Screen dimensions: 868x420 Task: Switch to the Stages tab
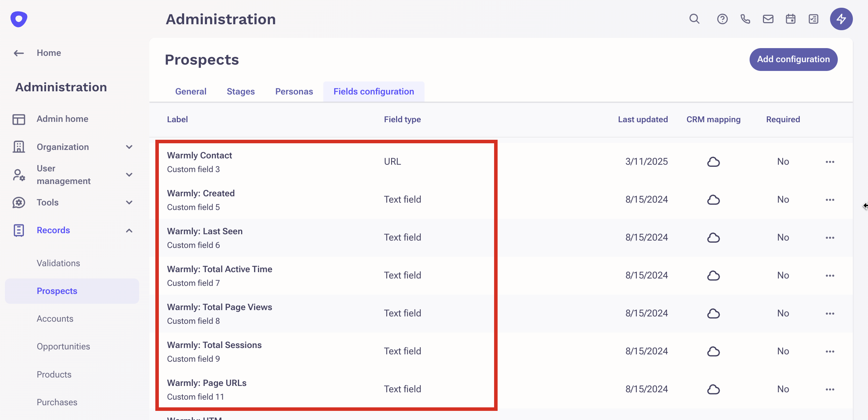click(241, 92)
